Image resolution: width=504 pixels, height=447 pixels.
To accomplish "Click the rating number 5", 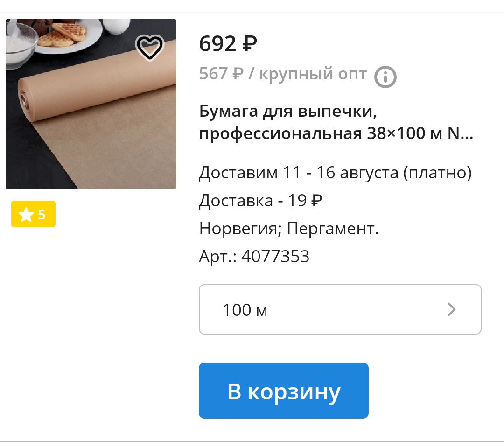I will 42,214.
